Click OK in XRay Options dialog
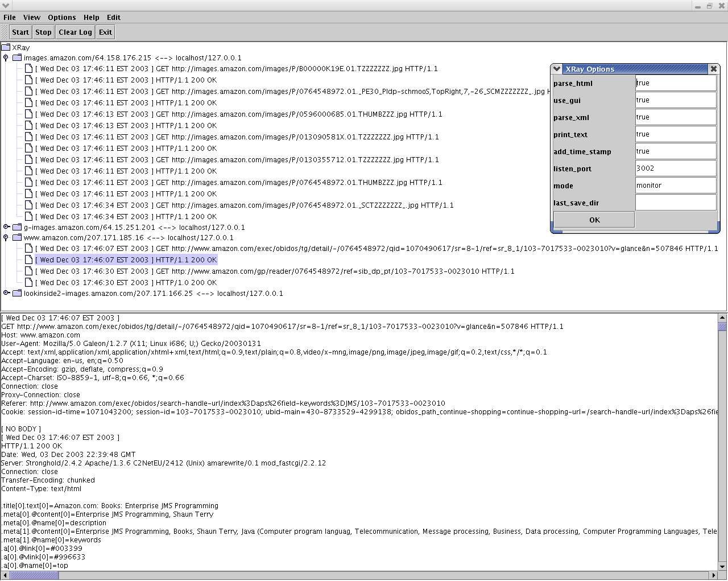This screenshot has width=728, height=581. coord(594,220)
